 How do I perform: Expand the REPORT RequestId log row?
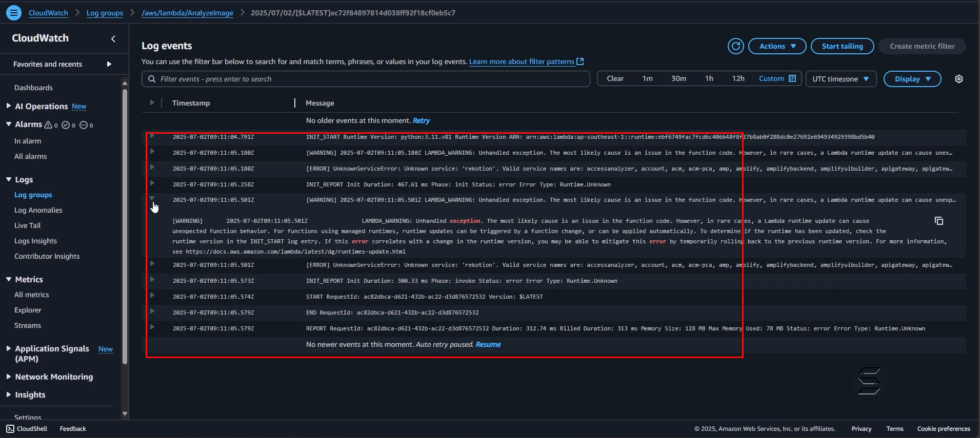(152, 327)
